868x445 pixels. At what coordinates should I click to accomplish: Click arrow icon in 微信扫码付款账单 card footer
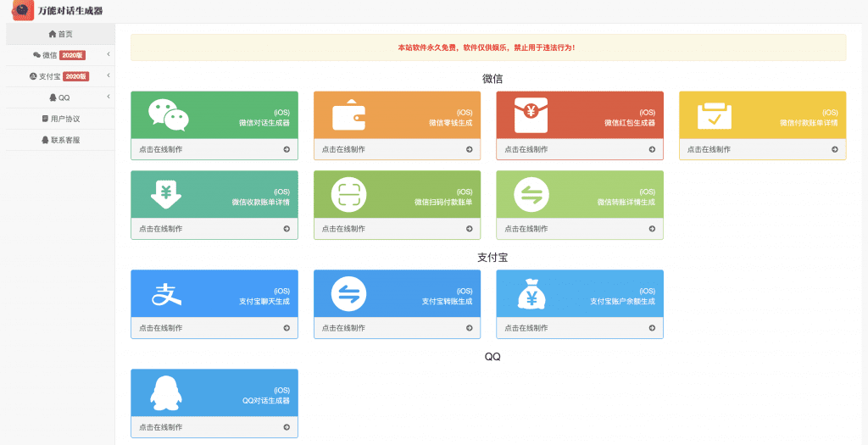[470, 229]
